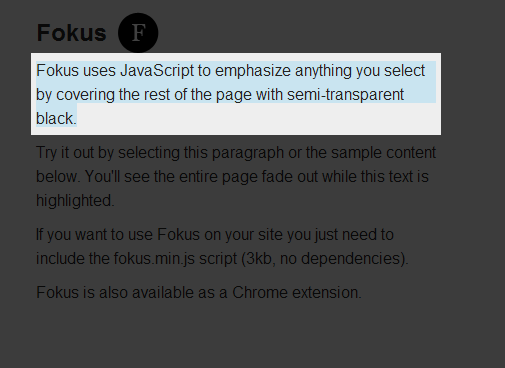Click the word semi-transparent in selected text
The image size is (505, 368).
[x=345, y=95]
